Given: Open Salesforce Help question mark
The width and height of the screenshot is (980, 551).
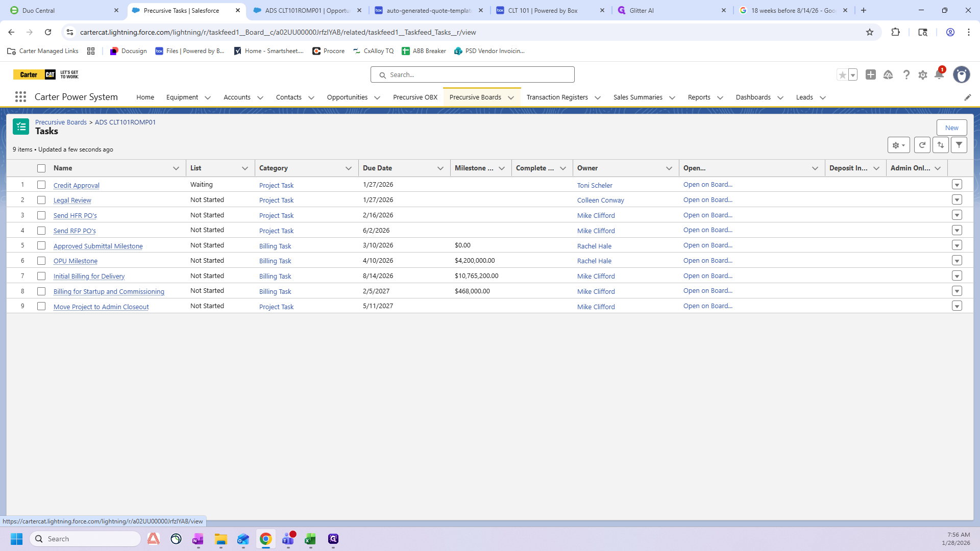Looking at the screenshot, I should [x=906, y=75].
